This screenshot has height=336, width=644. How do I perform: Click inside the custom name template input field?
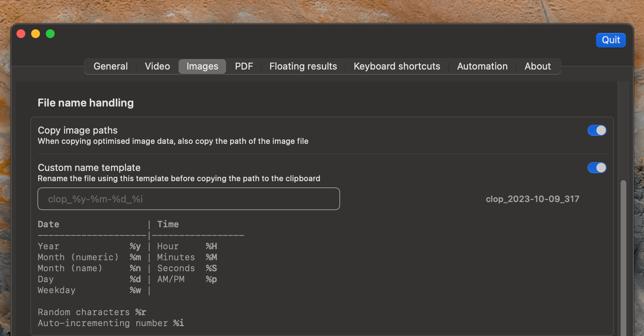pos(188,199)
